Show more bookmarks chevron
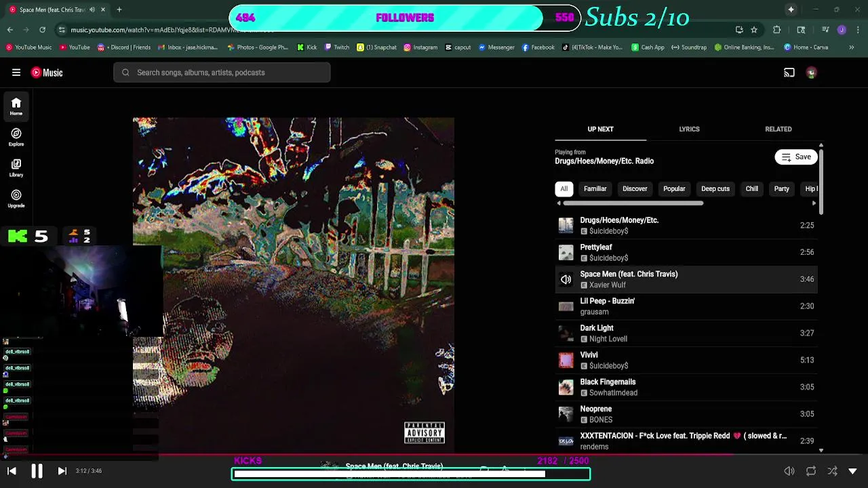 [852, 47]
